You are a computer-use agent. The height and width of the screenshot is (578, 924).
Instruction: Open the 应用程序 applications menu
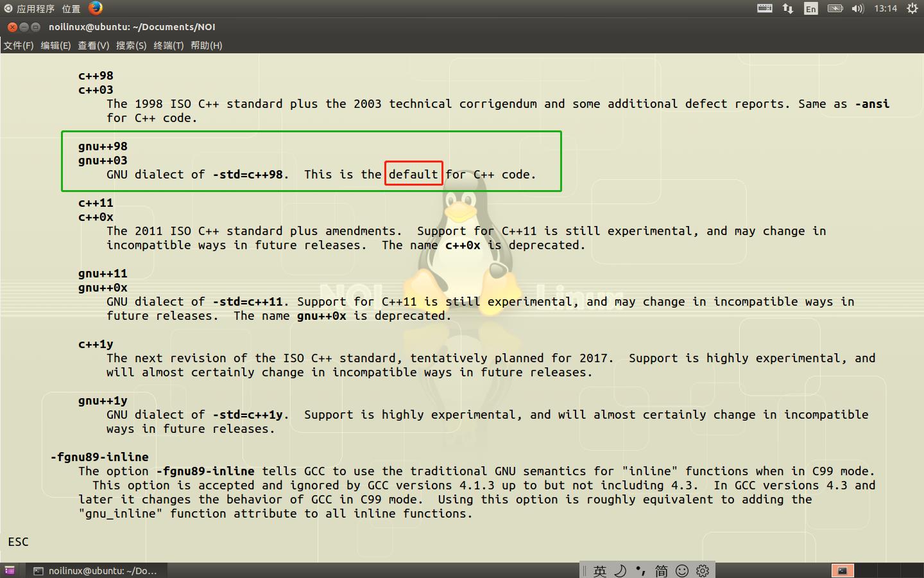30,8
